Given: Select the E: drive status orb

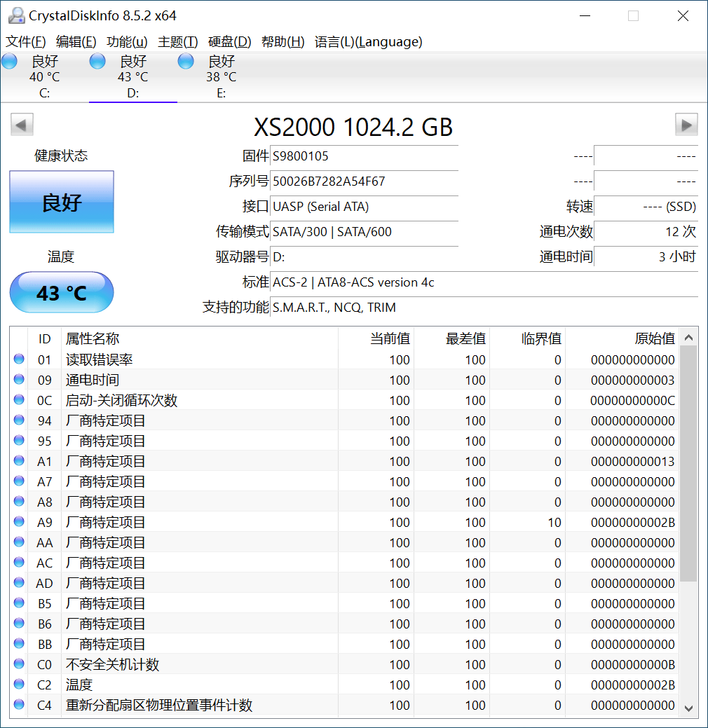Looking at the screenshot, I should pos(186,61).
